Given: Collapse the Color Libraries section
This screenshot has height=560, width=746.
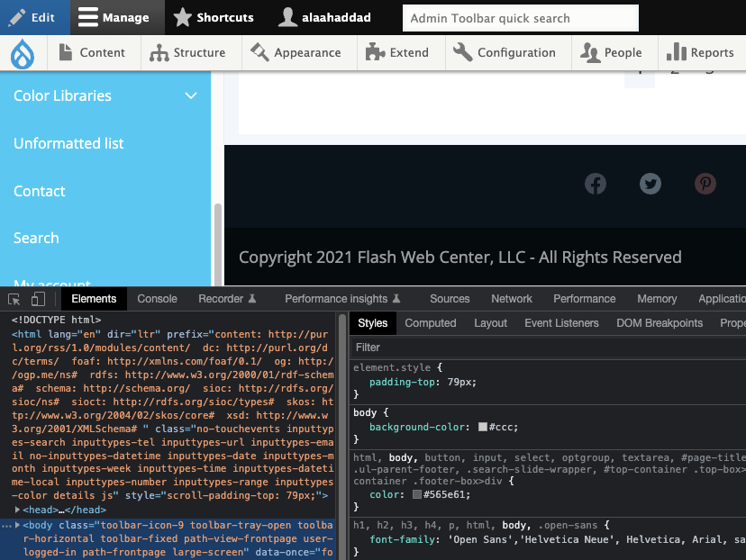Looking at the screenshot, I should pos(190,95).
